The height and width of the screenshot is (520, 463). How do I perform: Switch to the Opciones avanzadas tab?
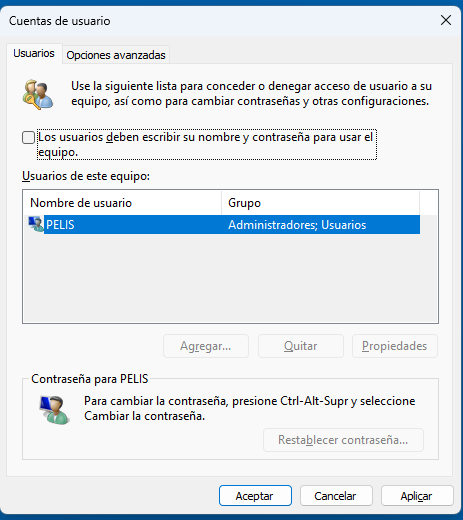click(x=116, y=55)
